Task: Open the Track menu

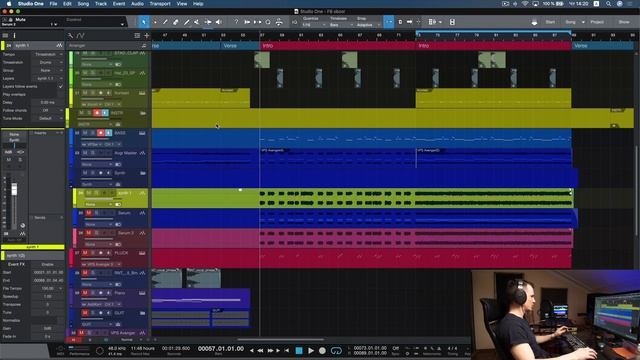Action: 101,4
